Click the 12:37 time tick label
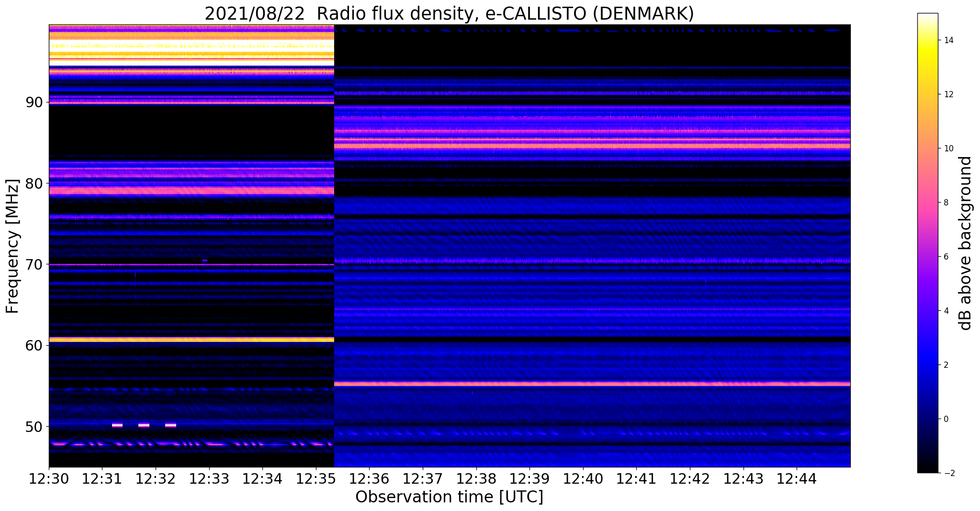Viewport: 980px width, 511px height. click(423, 478)
